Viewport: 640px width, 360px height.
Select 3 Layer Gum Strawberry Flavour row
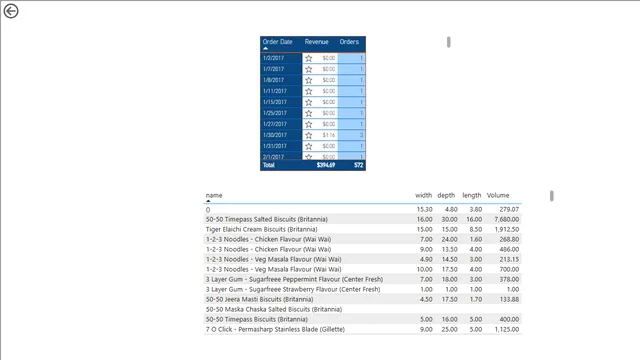tap(362, 289)
